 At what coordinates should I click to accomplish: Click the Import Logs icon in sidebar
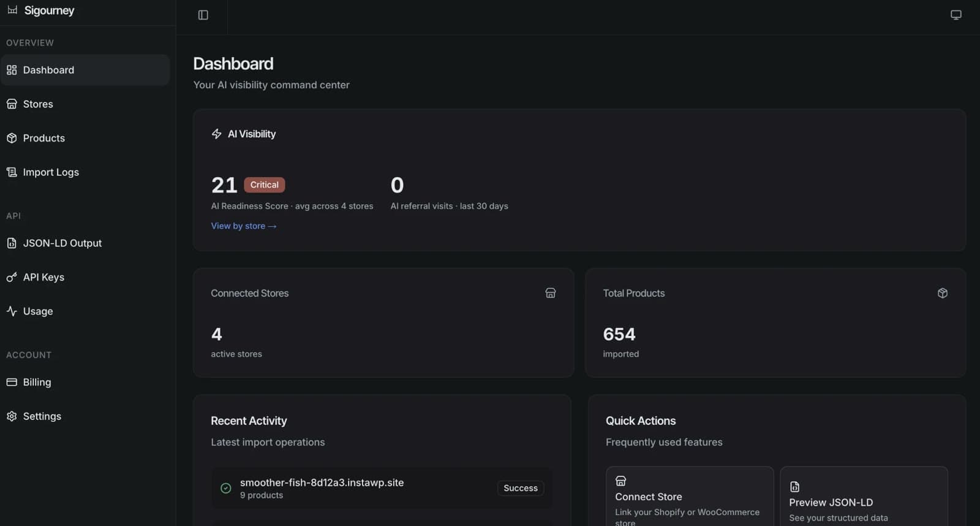click(x=12, y=172)
